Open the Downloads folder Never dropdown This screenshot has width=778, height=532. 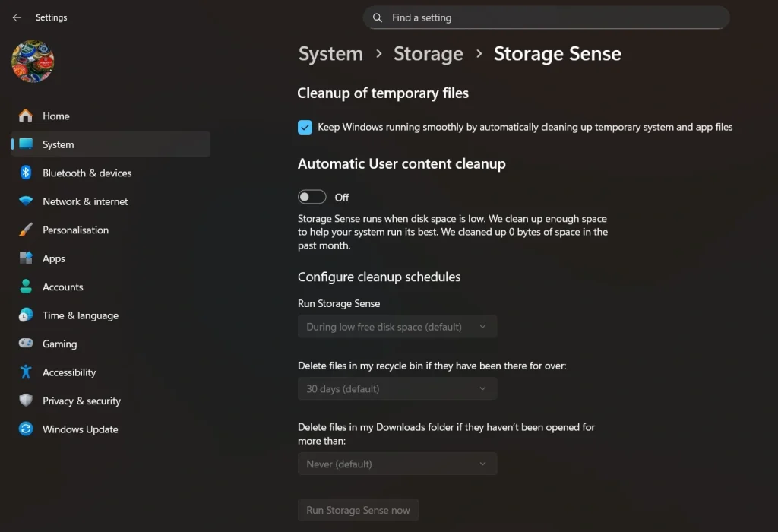397,464
